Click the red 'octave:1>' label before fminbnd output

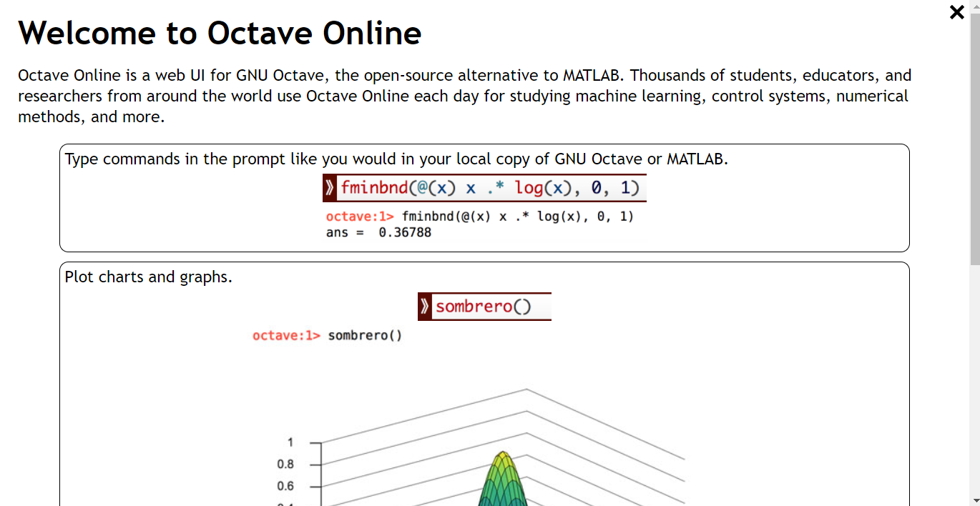pyautogui.click(x=360, y=216)
